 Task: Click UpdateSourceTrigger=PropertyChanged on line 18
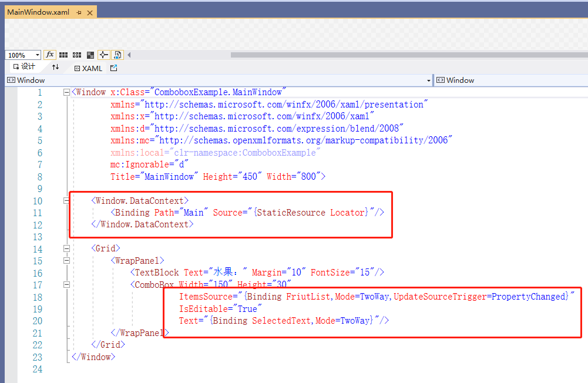(481, 297)
